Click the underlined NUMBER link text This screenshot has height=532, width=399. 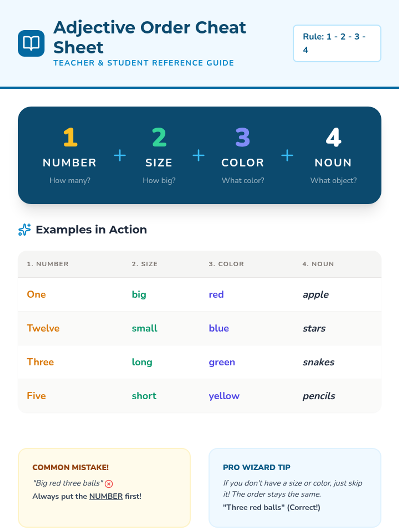[x=106, y=496]
